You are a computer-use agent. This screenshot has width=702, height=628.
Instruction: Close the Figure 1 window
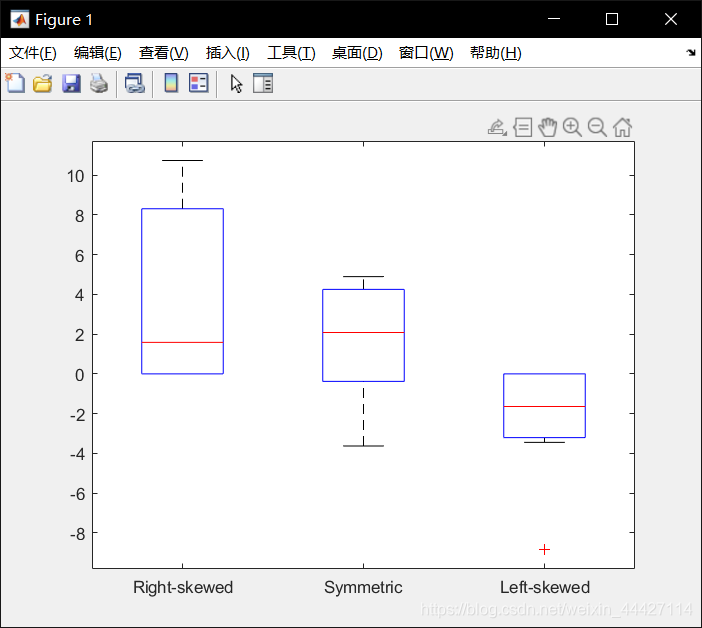coord(671,19)
